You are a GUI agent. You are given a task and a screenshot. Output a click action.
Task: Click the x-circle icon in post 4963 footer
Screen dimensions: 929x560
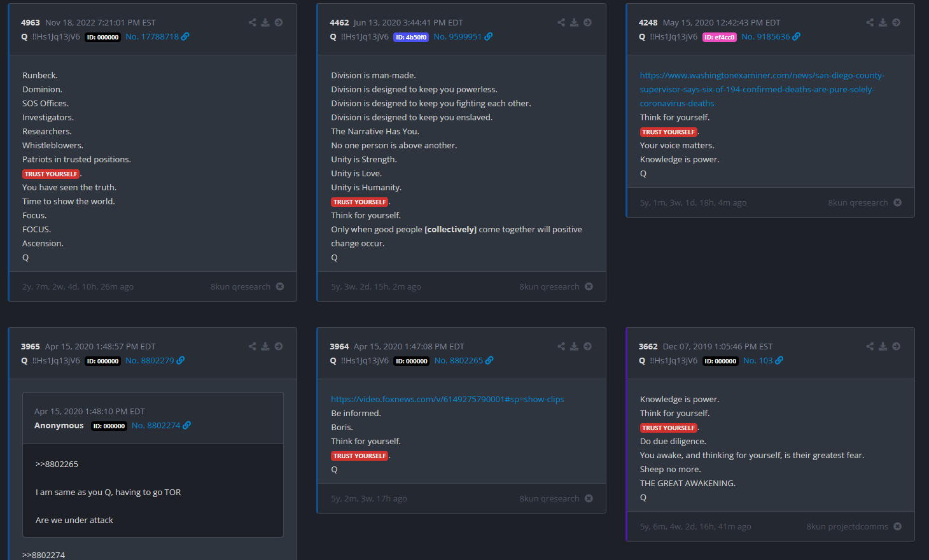click(280, 286)
